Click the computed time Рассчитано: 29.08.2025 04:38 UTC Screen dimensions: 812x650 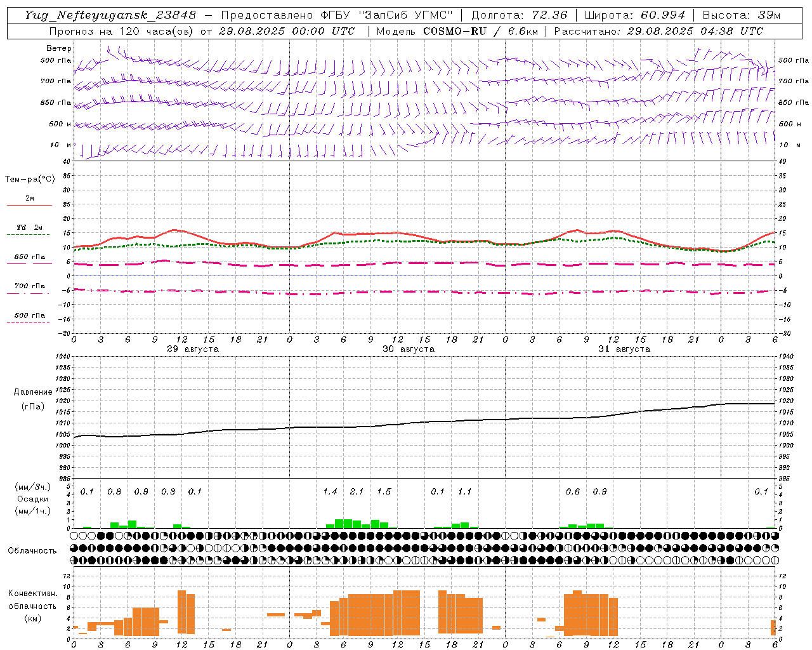[658, 31]
